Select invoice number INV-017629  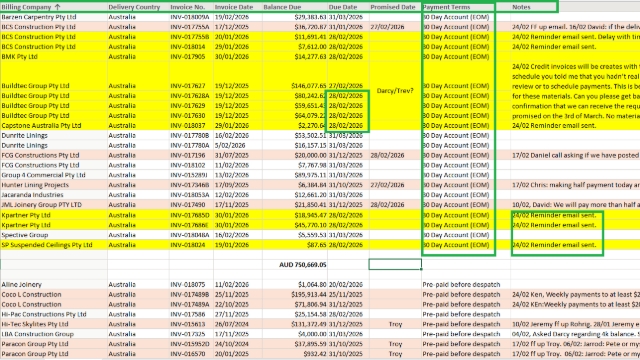point(191,105)
